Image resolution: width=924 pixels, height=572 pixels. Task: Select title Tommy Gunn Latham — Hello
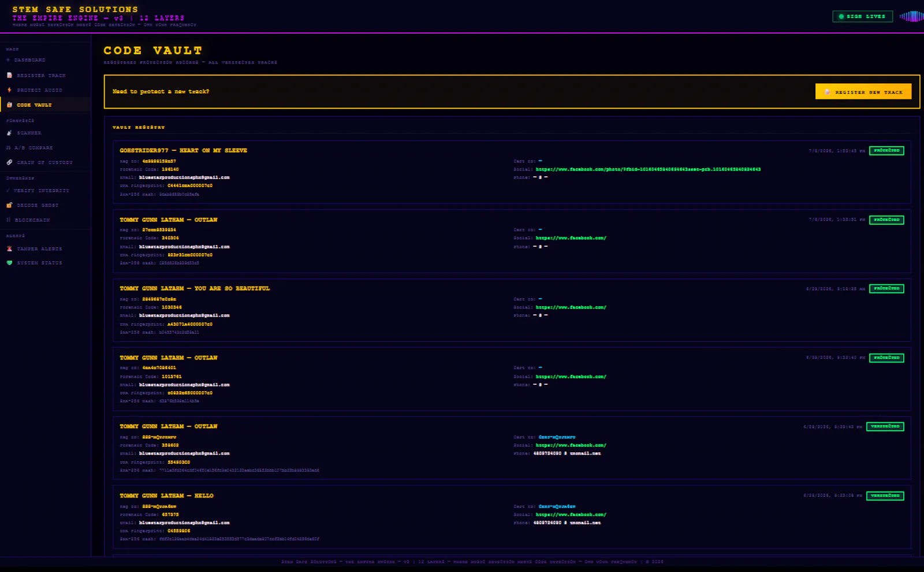click(x=166, y=496)
